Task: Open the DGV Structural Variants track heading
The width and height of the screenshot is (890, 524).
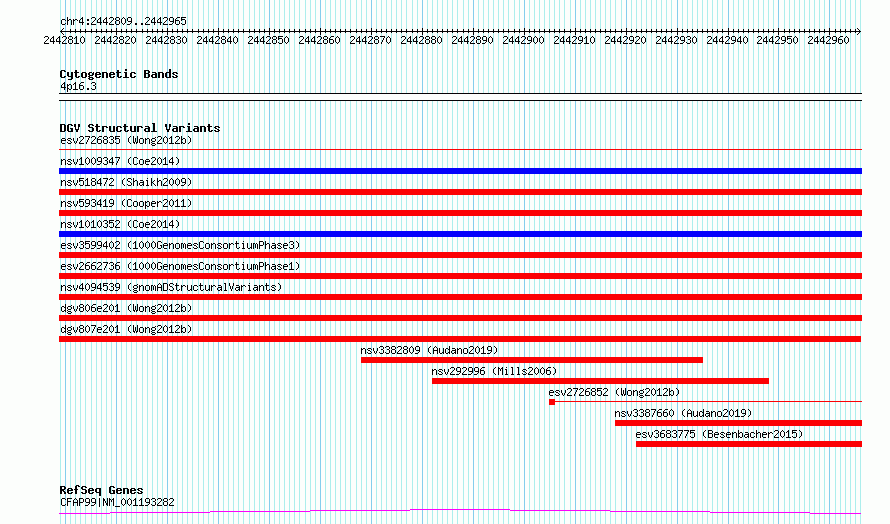Action: click(x=140, y=128)
